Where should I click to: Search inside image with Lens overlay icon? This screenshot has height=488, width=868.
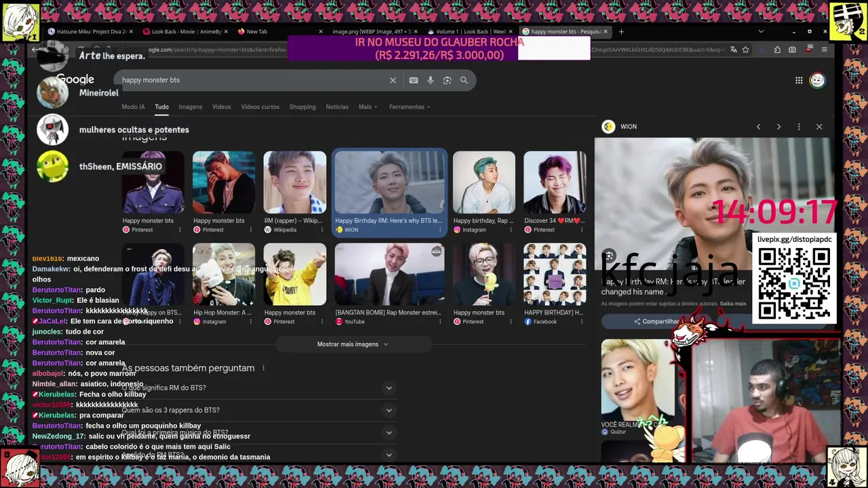click(608, 256)
